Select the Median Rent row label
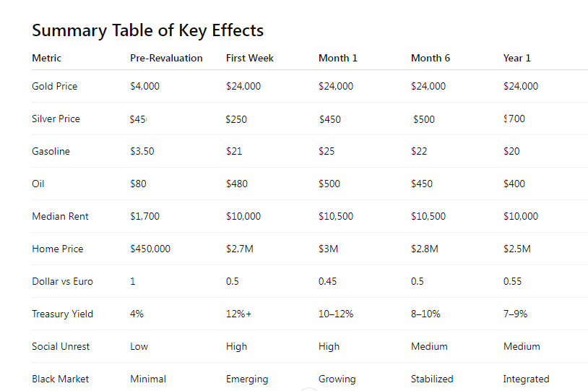 coord(61,216)
